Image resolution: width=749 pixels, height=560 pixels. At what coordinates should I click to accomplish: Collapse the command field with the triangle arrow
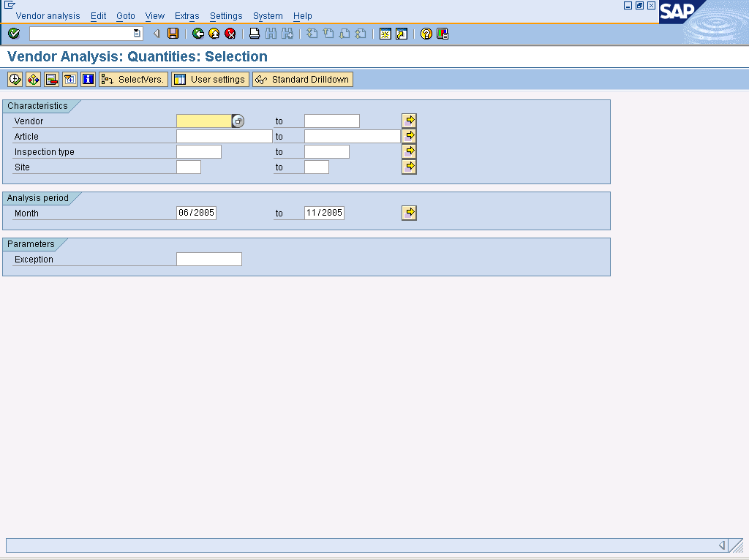click(x=157, y=34)
